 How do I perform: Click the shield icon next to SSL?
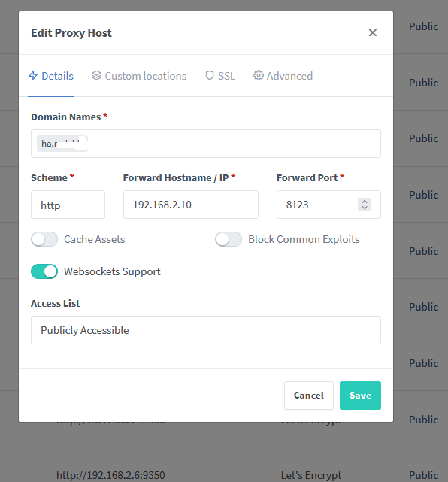click(210, 76)
